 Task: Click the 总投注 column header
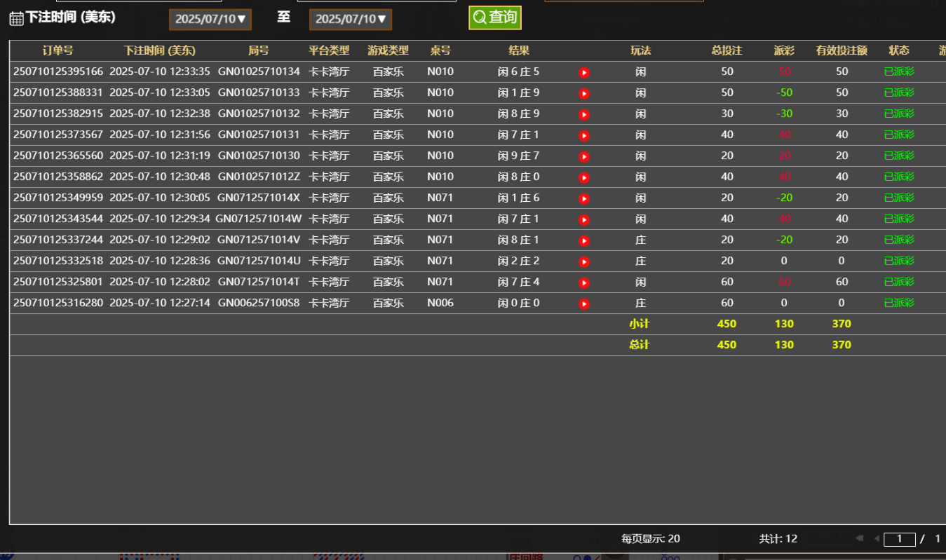[x=727, y=50]
